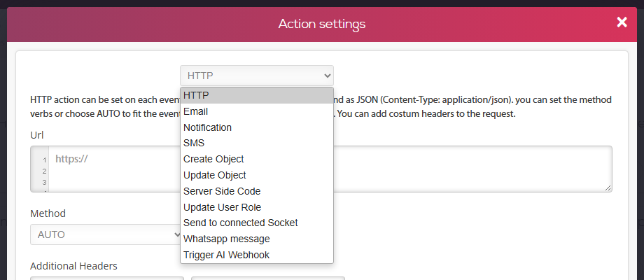Click line number 2 in Url editor

click(x=44, y=171)
